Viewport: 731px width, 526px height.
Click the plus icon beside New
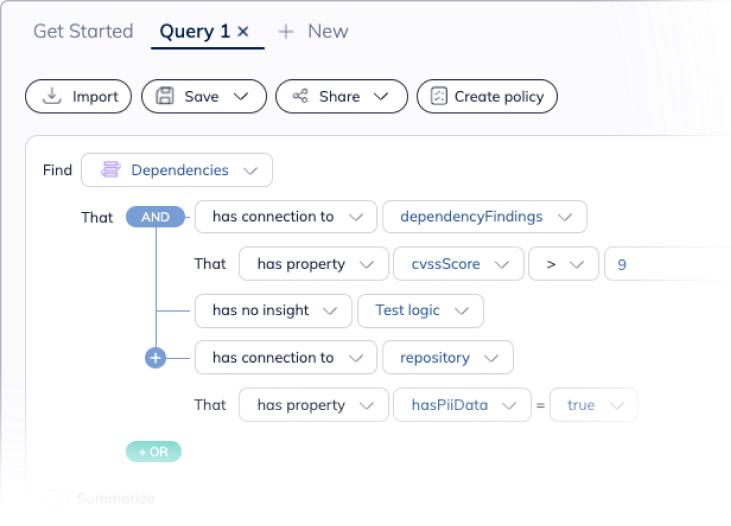(287, 32)
